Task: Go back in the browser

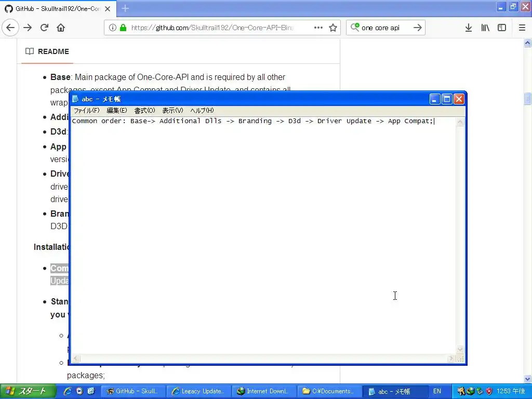Action: pos(10,28)
